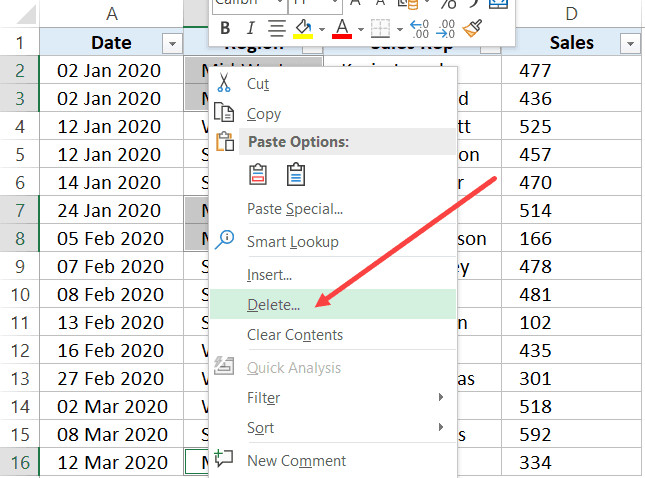Click the Borders icon

(x=380, y=28)
